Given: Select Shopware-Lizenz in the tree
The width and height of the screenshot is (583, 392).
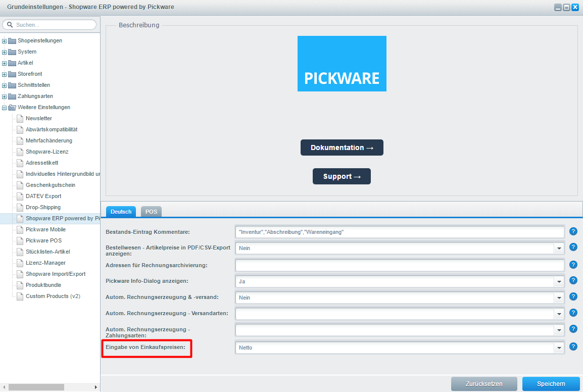Looking at the screenshot, I should [x=47, y=152].
